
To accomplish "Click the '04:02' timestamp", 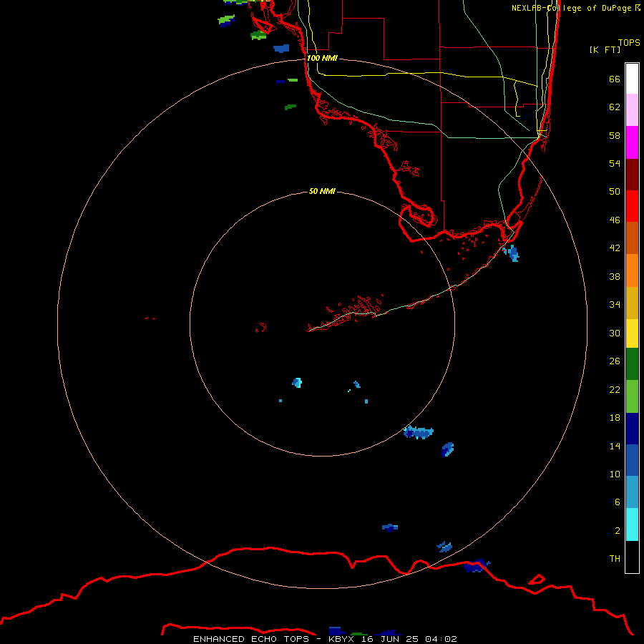I will (441, 639).
